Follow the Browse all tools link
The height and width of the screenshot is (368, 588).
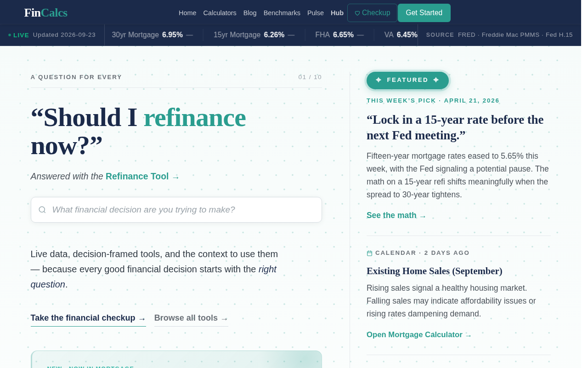(191, 318)
